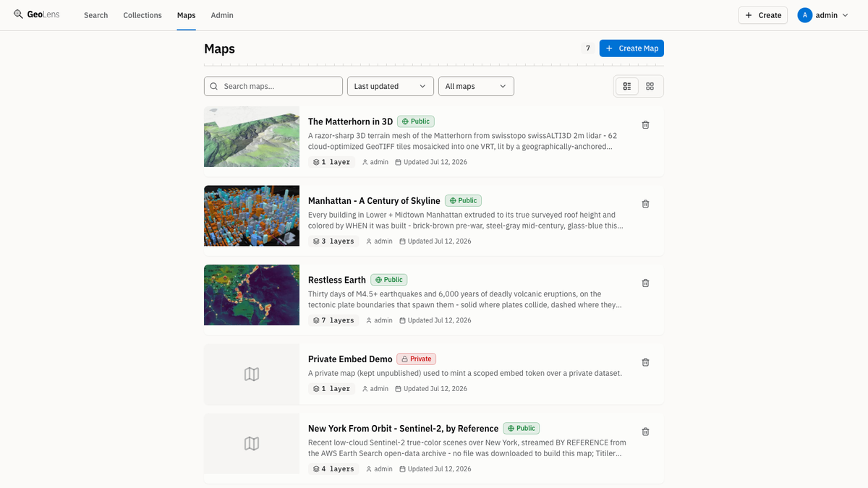Click the Create Map button
This screenshot has width=868, height=488.
point(631,48)
